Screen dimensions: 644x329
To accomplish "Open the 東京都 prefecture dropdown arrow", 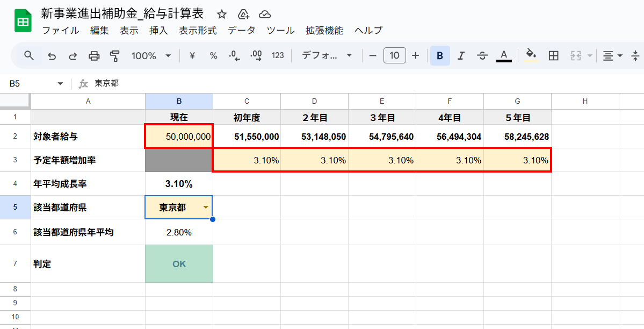I will pos(205,208).
